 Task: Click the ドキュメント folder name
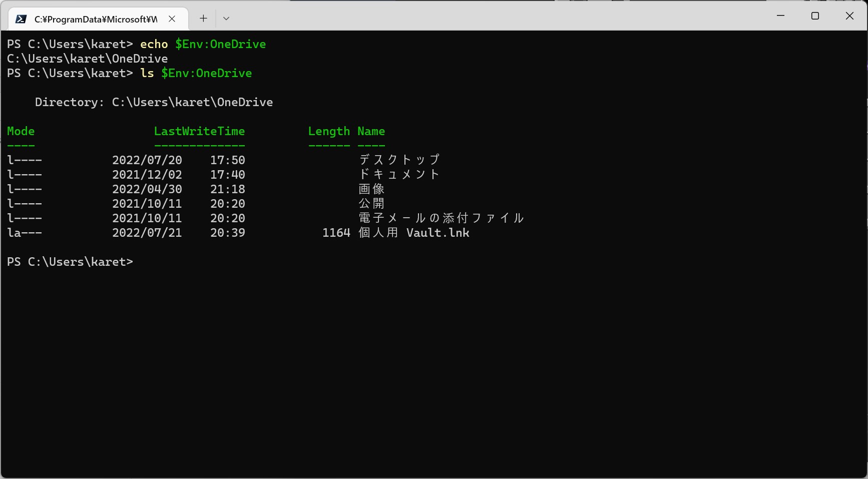pyautogui.click(x=399, y=174)
